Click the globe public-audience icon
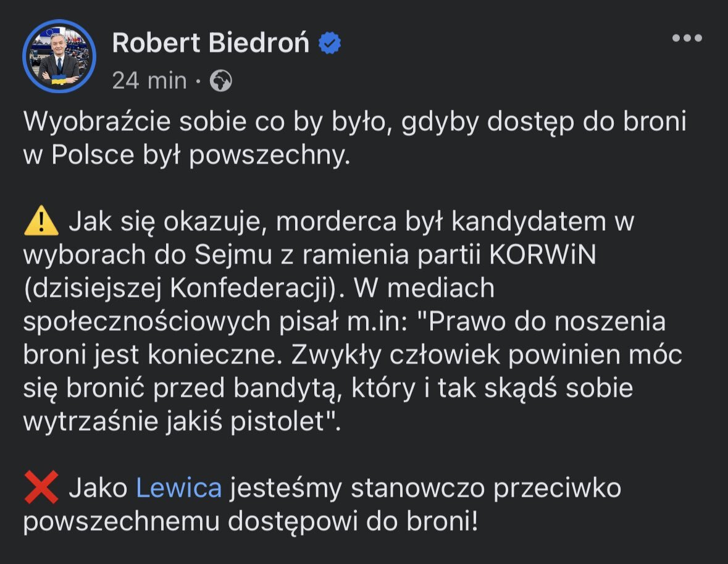This screenshot has width=728, height=564. click(x=220, y=81)
